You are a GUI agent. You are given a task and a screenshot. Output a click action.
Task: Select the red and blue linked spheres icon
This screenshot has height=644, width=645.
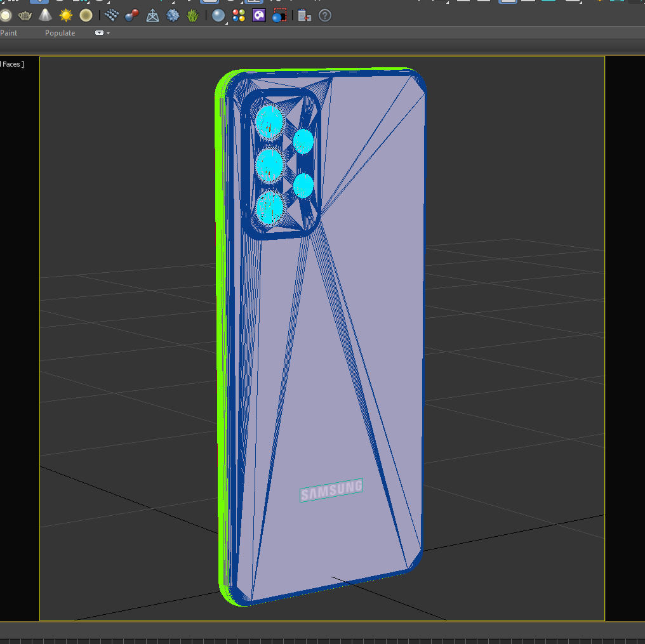(131, 16)
